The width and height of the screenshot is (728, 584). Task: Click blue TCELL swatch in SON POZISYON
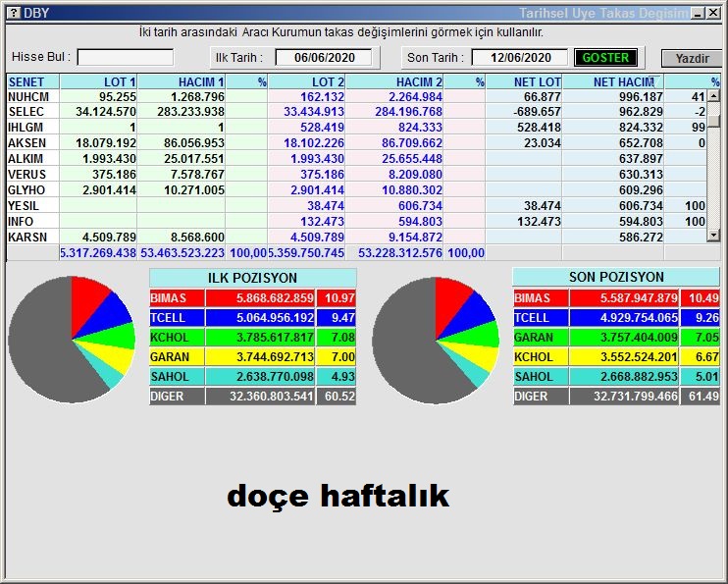coord(541,318)
